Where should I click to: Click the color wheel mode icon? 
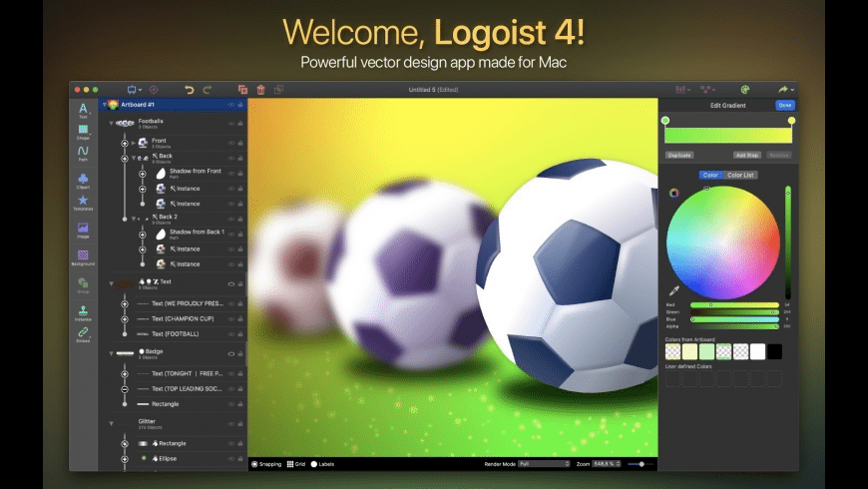(x=673, y=193)
